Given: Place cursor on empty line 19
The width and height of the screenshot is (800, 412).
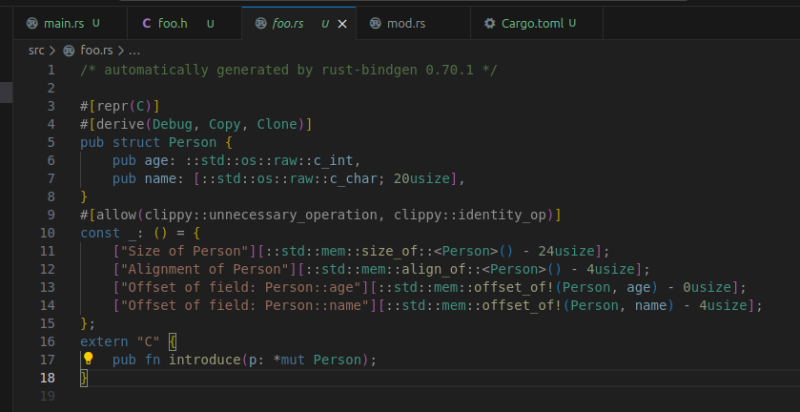Looking at the screenshot, I should [300, 396].
